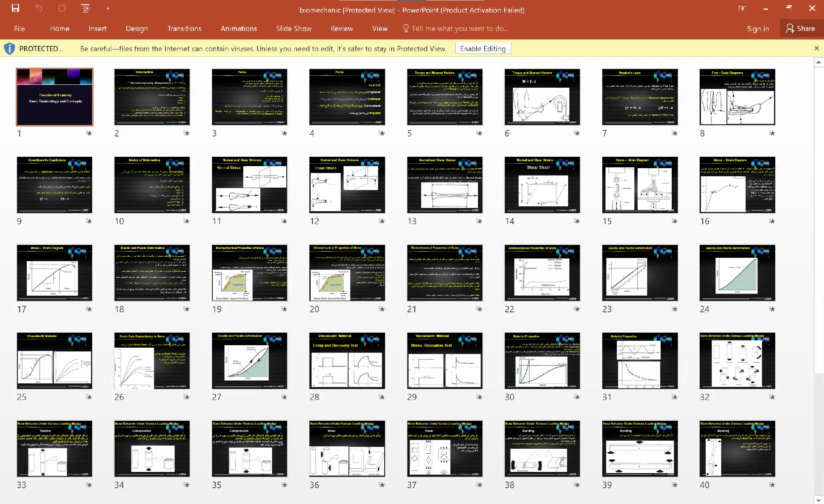
Task: Click scrollbar down arrow at bottom
Action: tap(819, 500)
